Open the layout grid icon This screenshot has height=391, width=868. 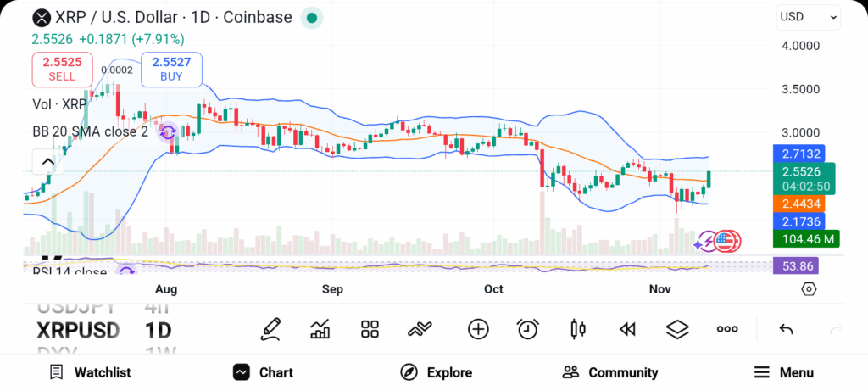pyautogui.click(x=370, y=329)
